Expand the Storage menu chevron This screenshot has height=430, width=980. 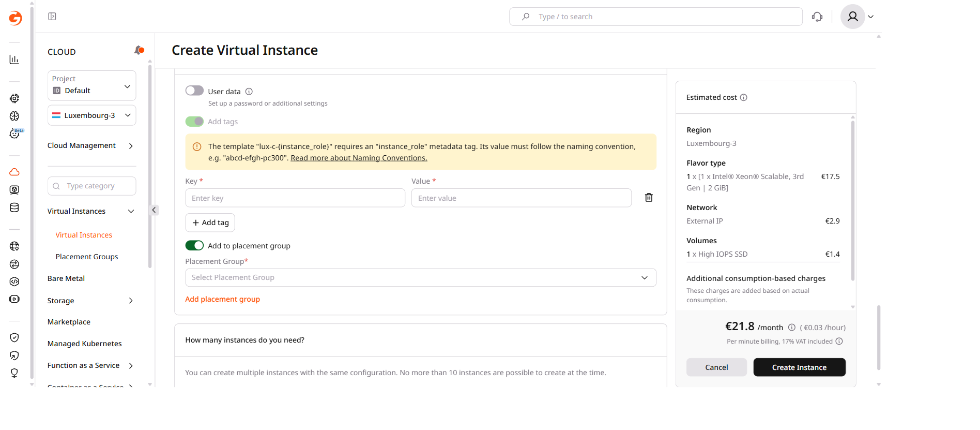pyautogui.click(x=131, y=301)
